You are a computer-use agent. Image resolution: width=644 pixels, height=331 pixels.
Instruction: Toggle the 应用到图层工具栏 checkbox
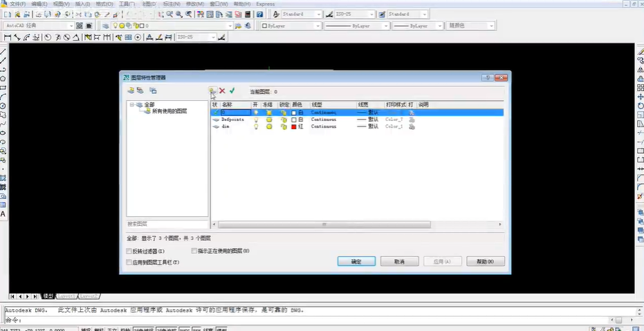[x=129, y=262]
